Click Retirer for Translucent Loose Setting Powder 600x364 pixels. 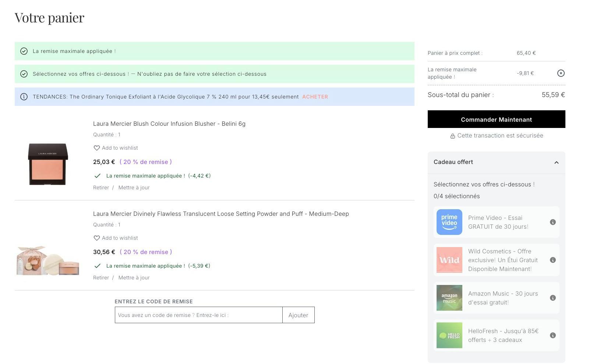coord(101,278)
